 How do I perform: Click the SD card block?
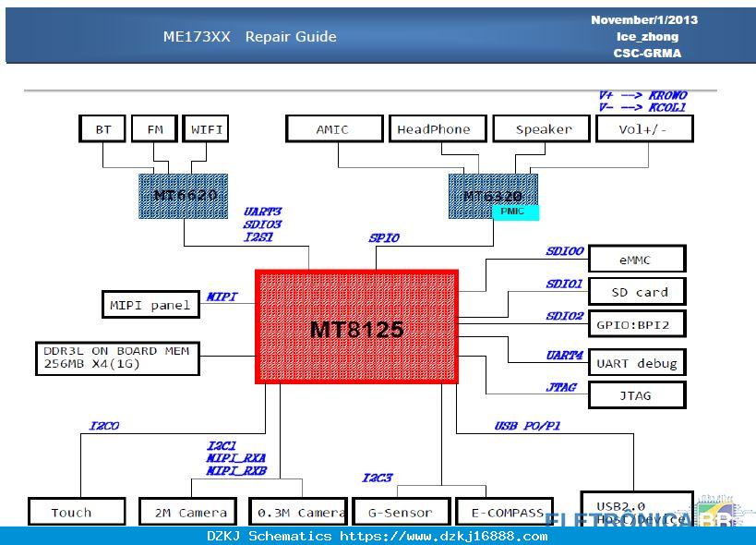point(637,292)
